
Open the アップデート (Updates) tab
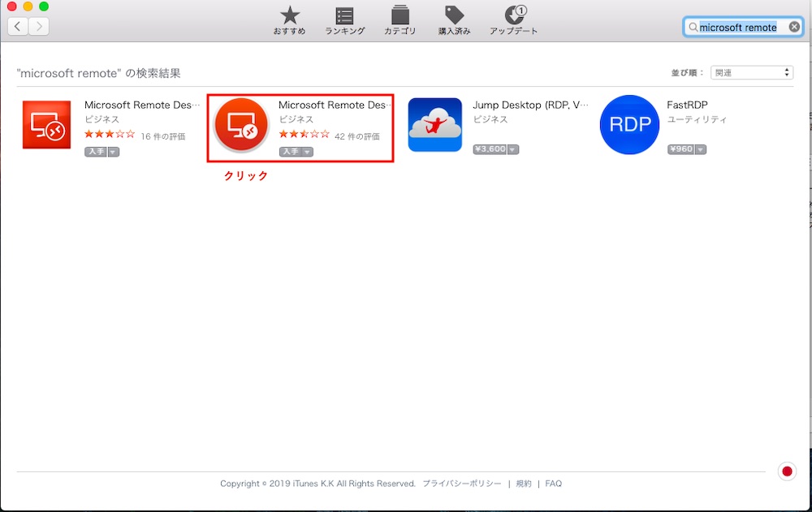[x=514, y=21]
